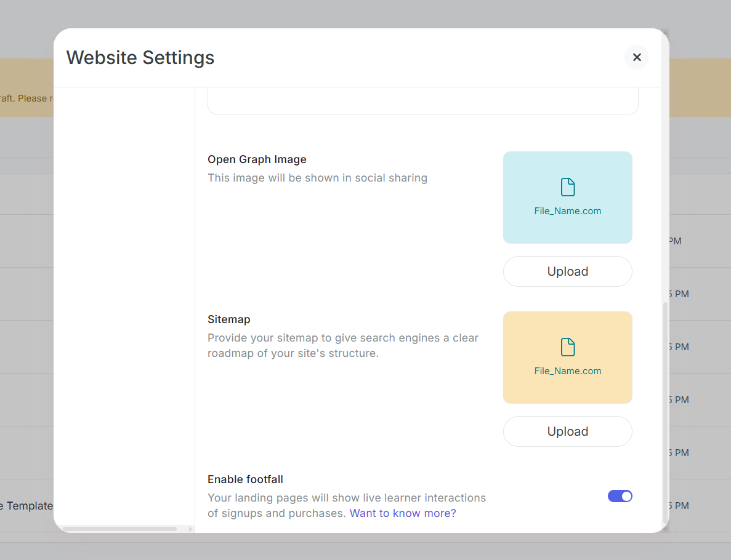This screenshot has width=731, height=560.
Task: Click Upload button under Open Graph Image
Action: coord(568,271)
